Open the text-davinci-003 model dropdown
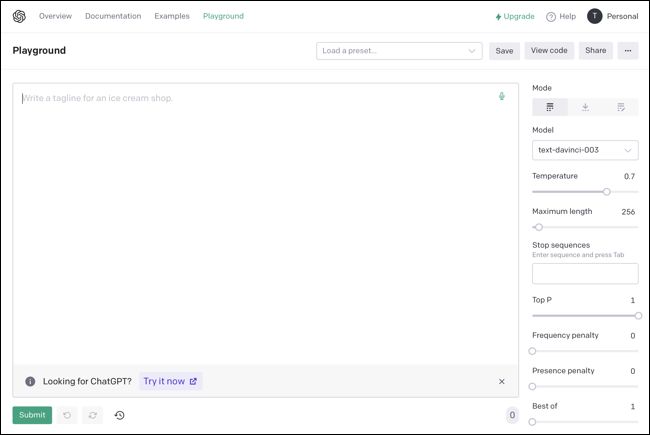Viewport: 650px width, 435px height. (585, 150)
